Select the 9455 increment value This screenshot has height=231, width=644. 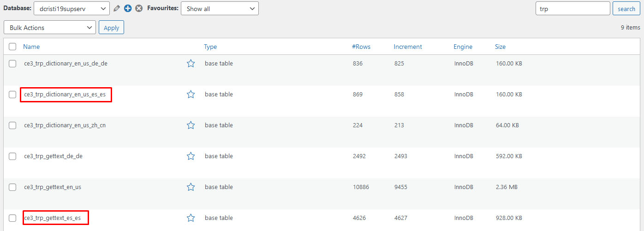(x=401, y=187)
